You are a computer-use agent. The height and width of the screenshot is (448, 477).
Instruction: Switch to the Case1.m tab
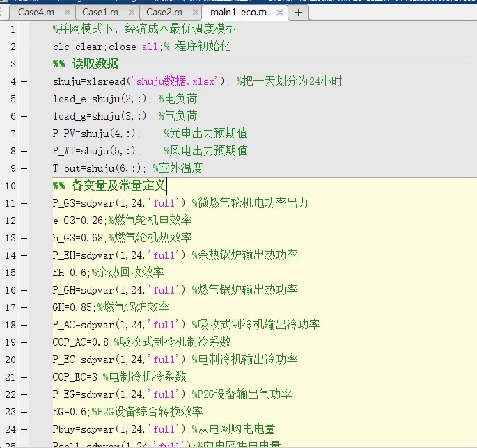pos(100,13)
